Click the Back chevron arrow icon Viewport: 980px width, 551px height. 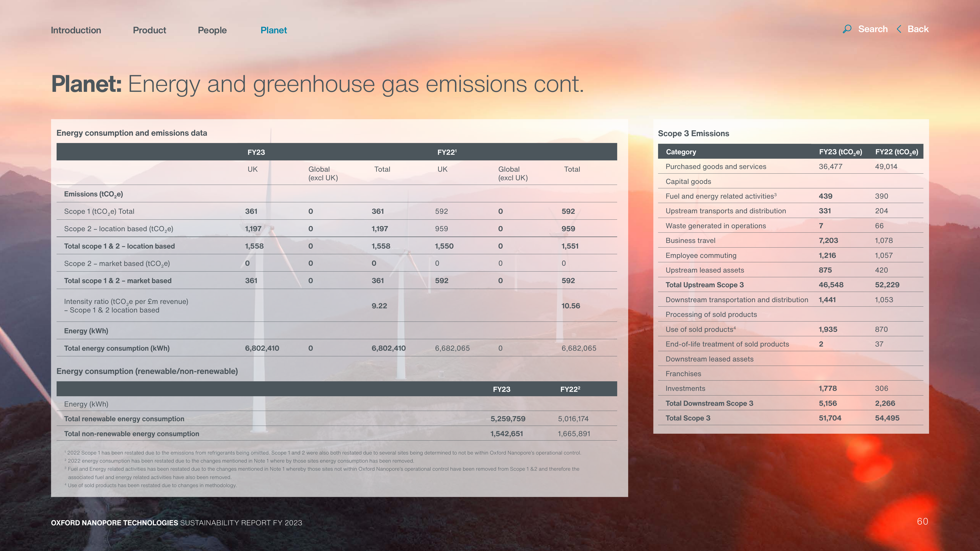899,29
